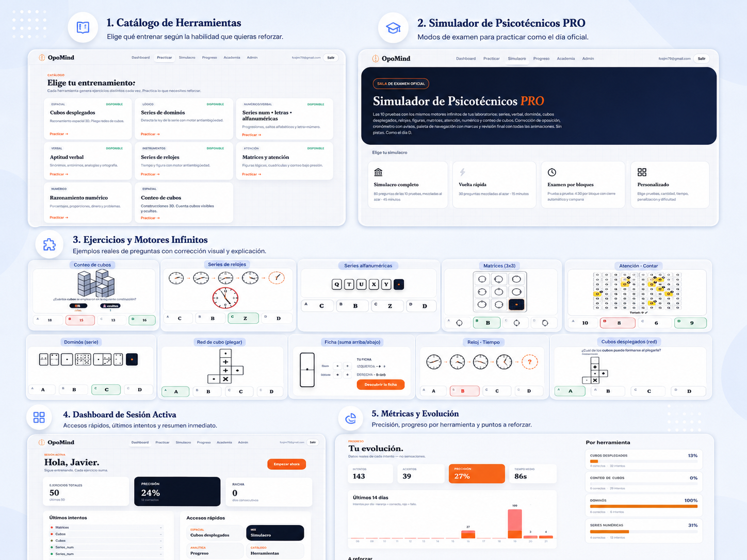Pick answer B in Reloj · Tiempo
Viewport: 747px width, 560px height.
[x=464, y=391]
